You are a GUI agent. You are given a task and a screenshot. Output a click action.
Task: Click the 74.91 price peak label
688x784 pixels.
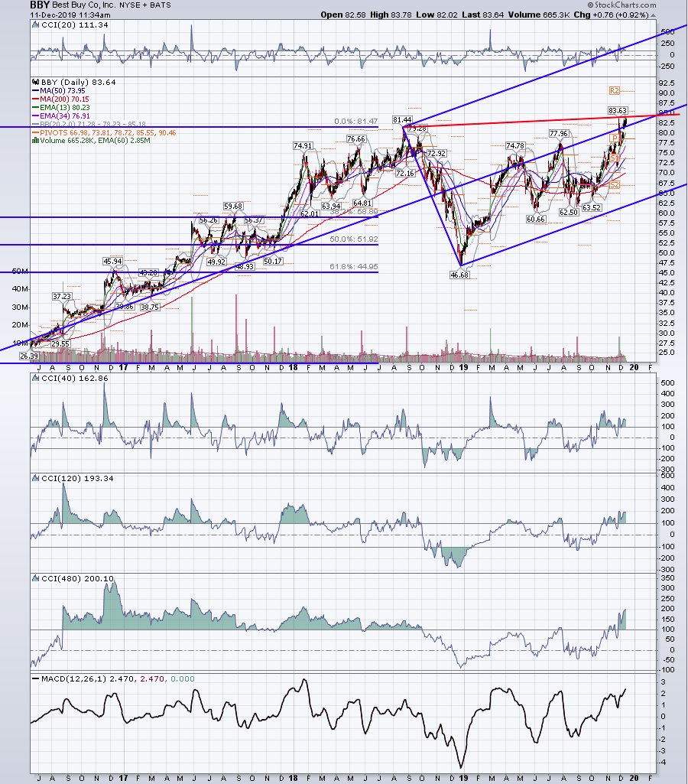(x=303, y=145)
